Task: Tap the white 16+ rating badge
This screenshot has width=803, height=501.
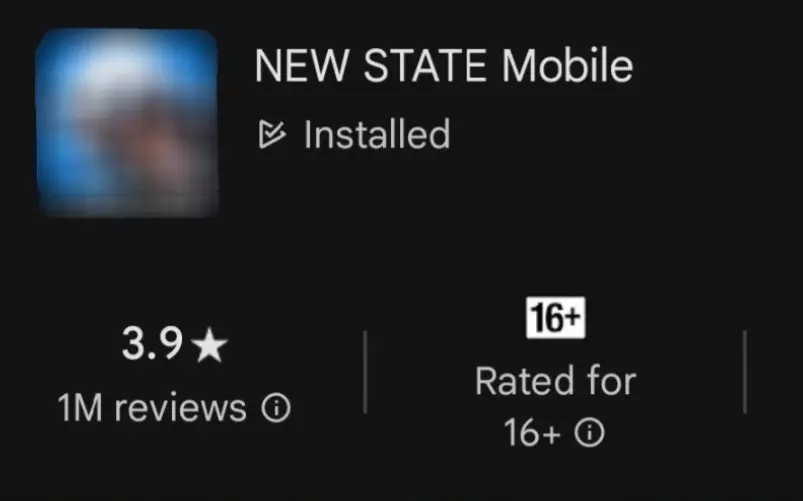Action: coord(556,318)
